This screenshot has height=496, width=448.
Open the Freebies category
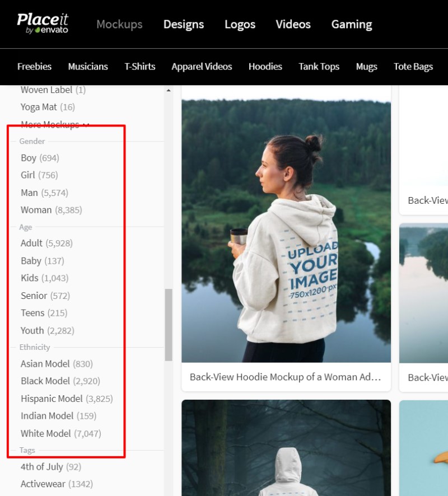coord(34,67)
